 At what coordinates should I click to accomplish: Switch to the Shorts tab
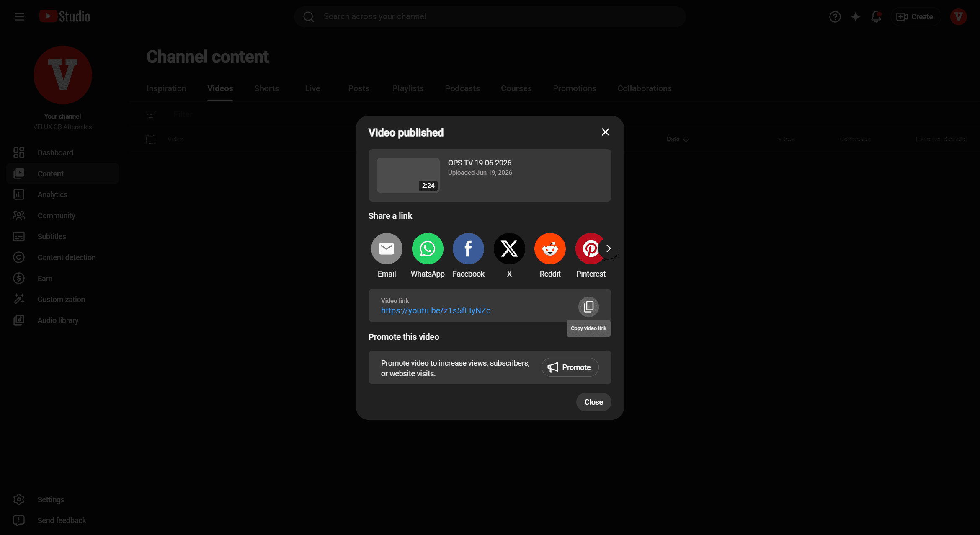[x=266, y=88]
